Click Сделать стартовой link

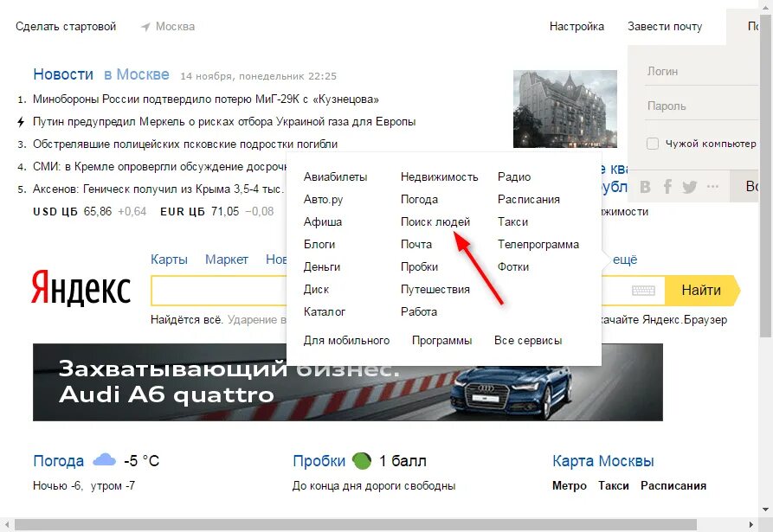click(x=66, y=27)
